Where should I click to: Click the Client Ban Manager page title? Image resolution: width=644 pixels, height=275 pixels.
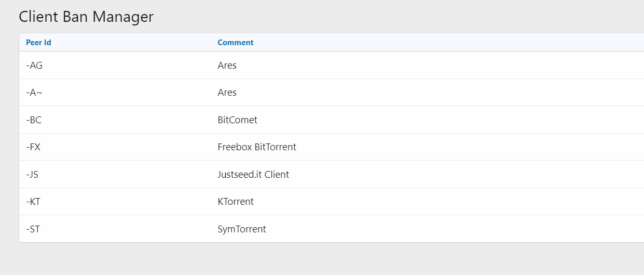tap(86, 17)
